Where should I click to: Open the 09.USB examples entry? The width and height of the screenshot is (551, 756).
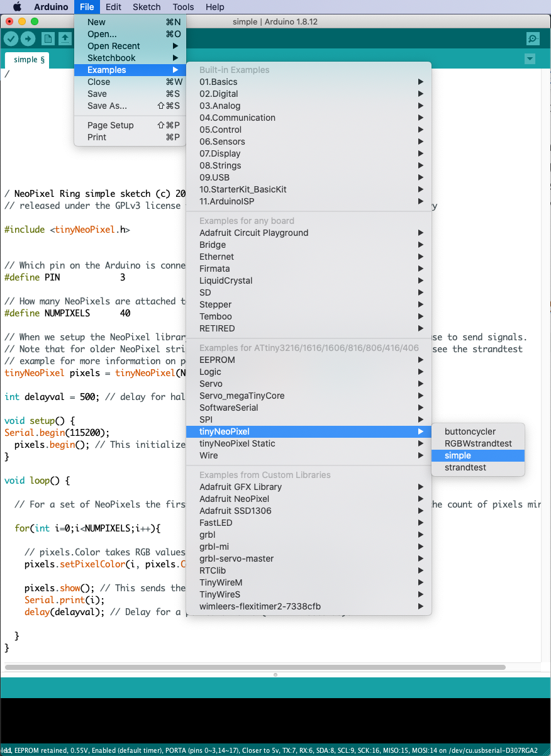tap(309, 177)
